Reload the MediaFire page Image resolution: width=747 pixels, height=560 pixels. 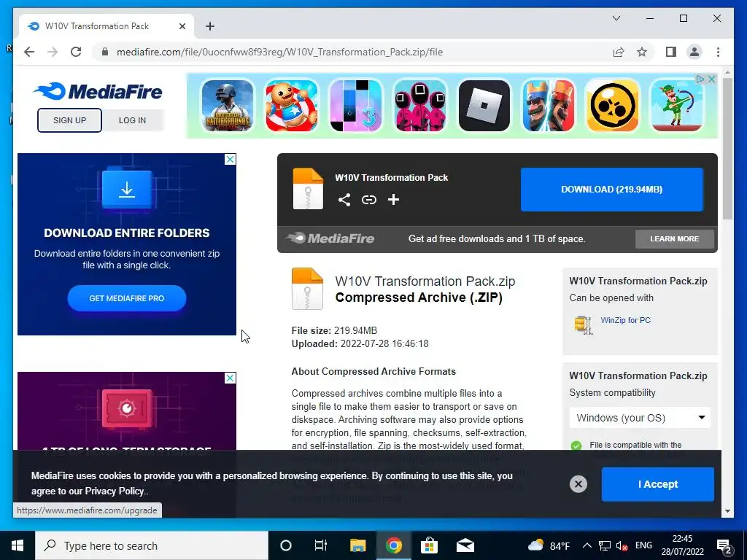[76, 52]
